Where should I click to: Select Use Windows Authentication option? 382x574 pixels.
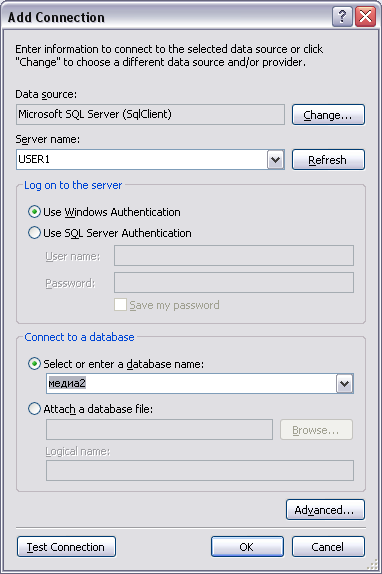pos(34,212)
